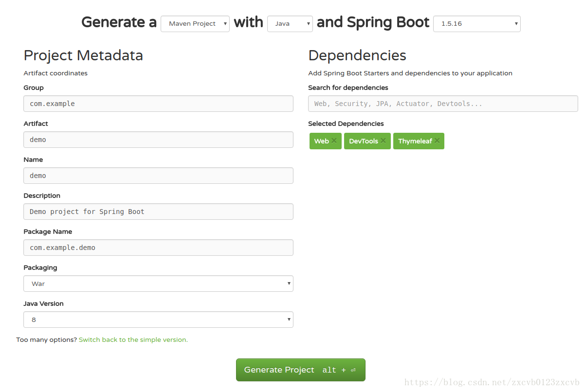Screen dimensions: 585x392
Task: Click the Selected Dependencies label
Action: click(x=346, y=124)
